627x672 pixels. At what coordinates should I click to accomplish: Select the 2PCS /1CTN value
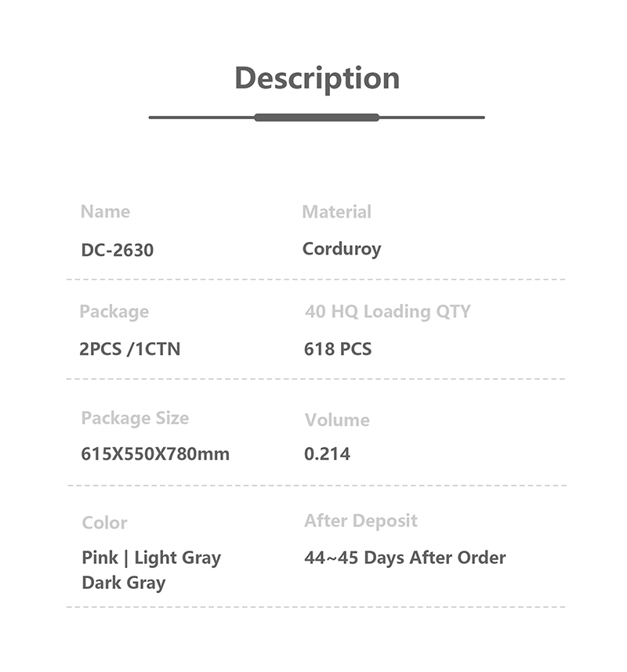tap(129, 349)
